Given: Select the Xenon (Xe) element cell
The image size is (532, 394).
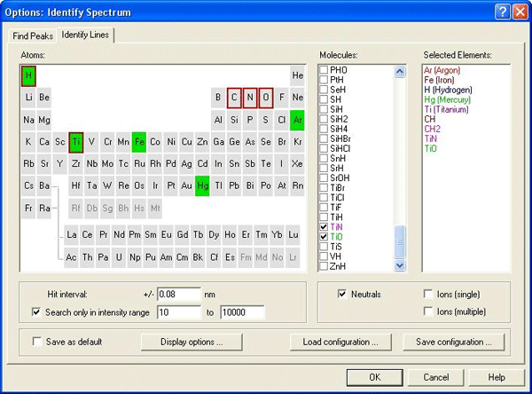Looking at the screenshot, I should [x=298, y=164].
